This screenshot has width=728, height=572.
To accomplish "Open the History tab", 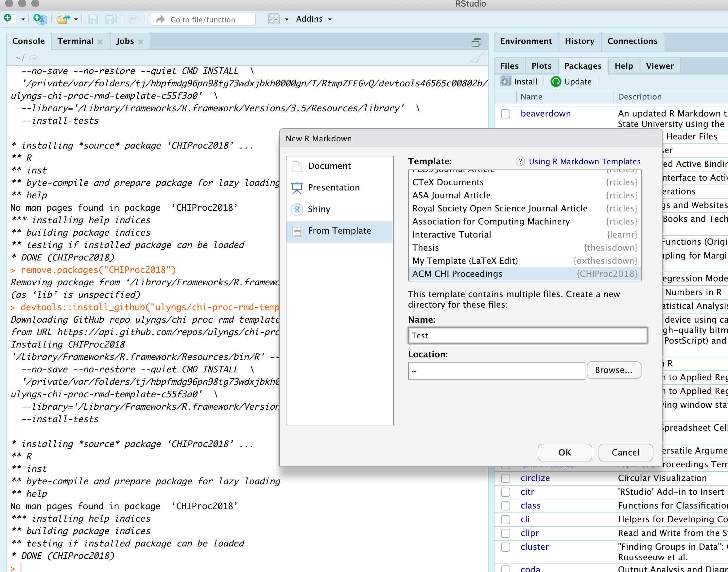I will click(580, 41).
